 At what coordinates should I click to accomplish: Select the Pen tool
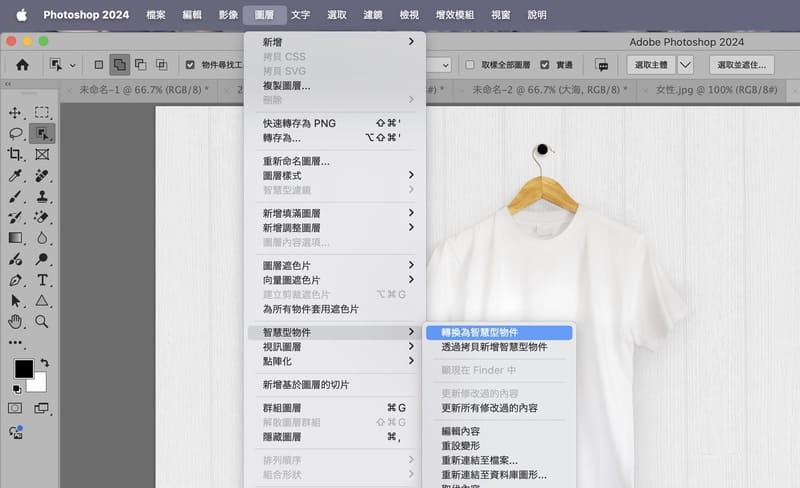[15, 280]
